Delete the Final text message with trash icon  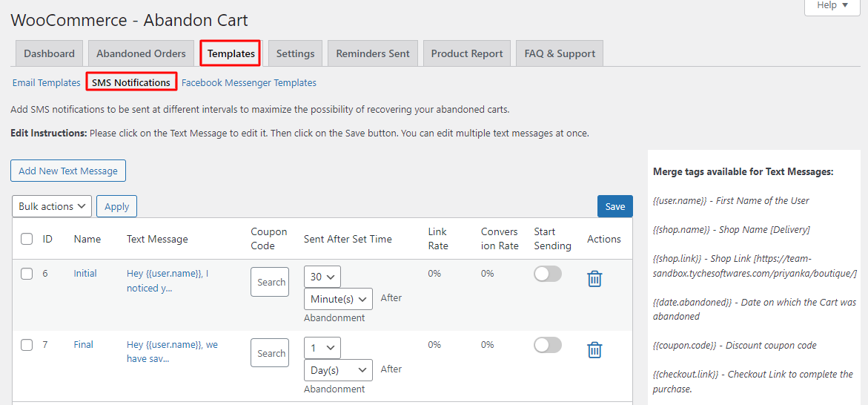tap(594, 349)
